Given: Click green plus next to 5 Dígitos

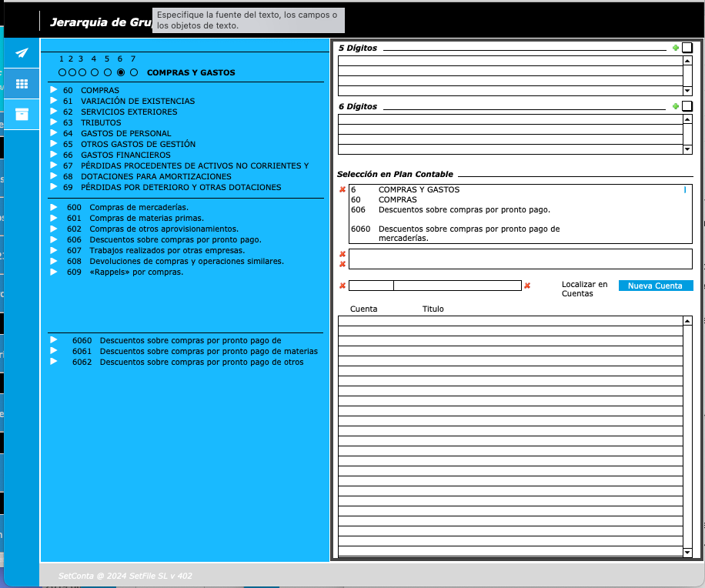Looking at the screenshot, I should (676, 48).
